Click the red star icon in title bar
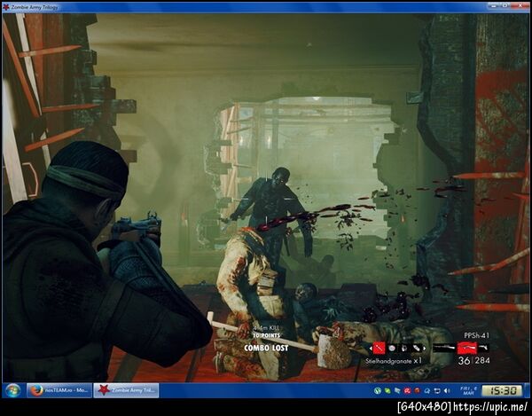 [x=6, y=7]
